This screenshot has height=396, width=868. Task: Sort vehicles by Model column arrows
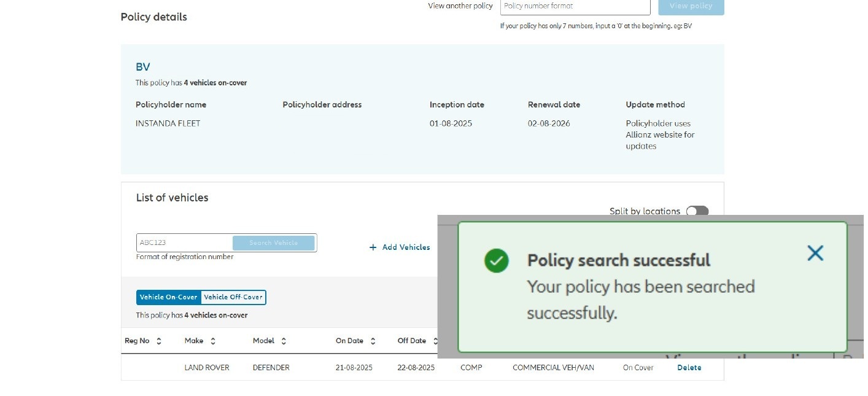coord(284,341)
